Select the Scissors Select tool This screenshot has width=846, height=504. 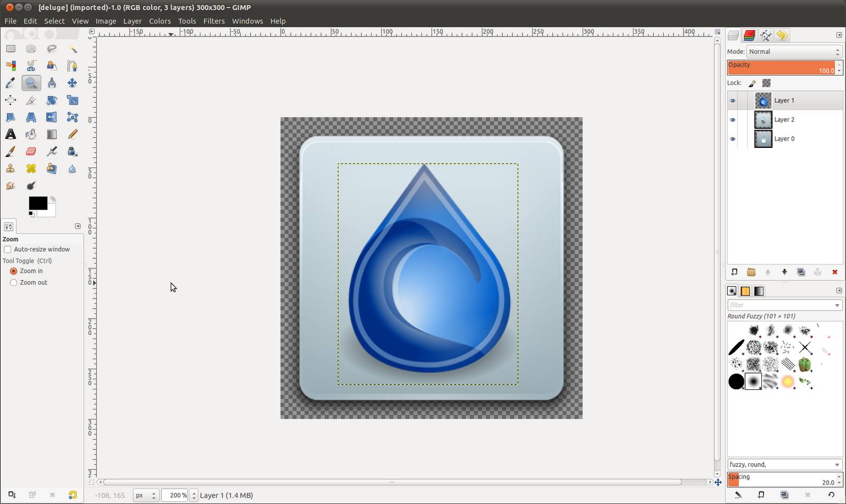[31, 66]
